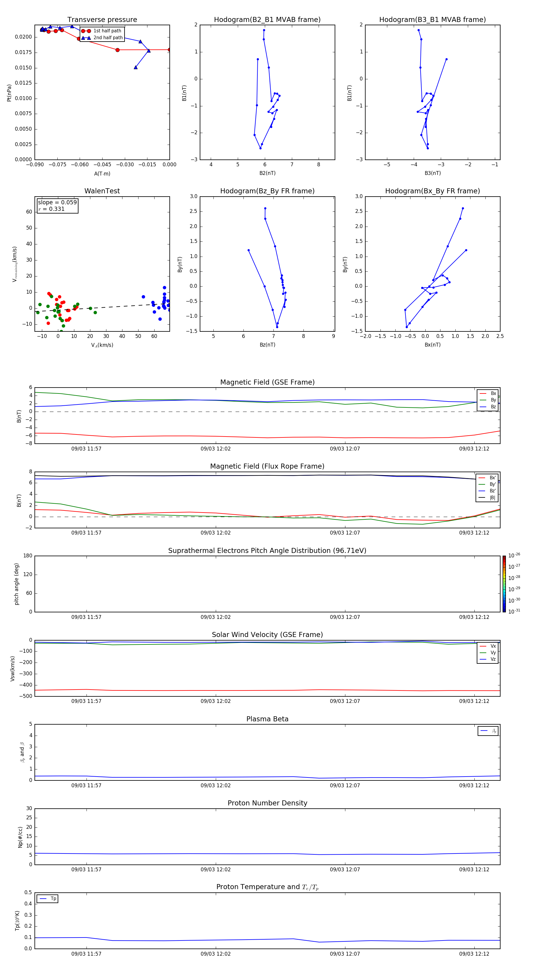Image resolution: width=535 pixels, height=980 pixels.
Task: Click the beta-p legend in Plasma Beta plot
Action: tap(488, 731)
